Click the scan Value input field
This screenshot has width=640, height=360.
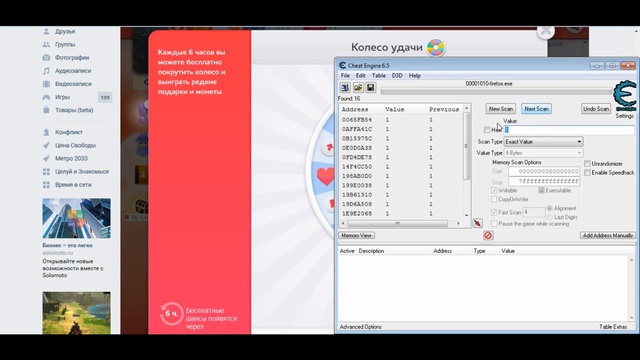[569, 130]
